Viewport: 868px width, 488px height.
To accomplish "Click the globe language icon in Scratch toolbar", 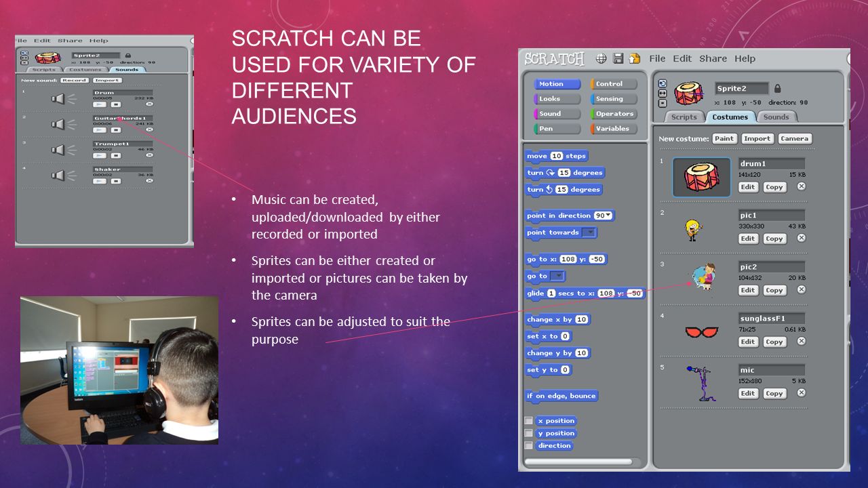I will 601,58.
